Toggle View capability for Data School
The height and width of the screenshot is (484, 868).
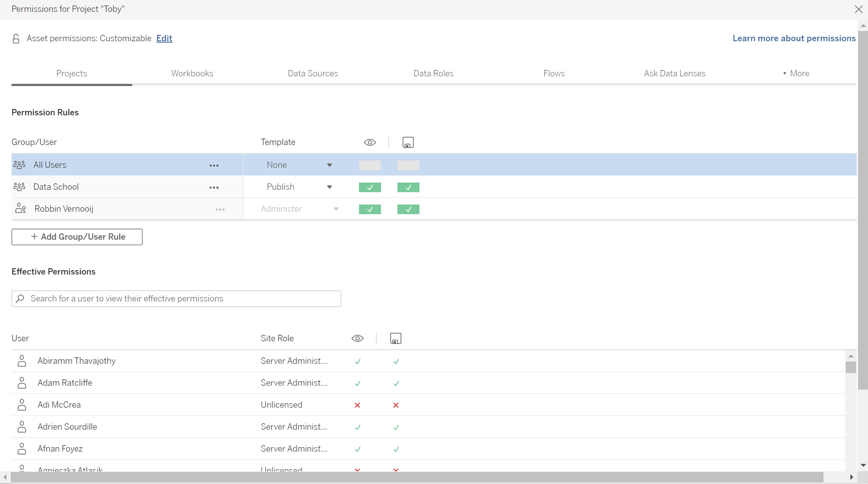pos(370,187)
